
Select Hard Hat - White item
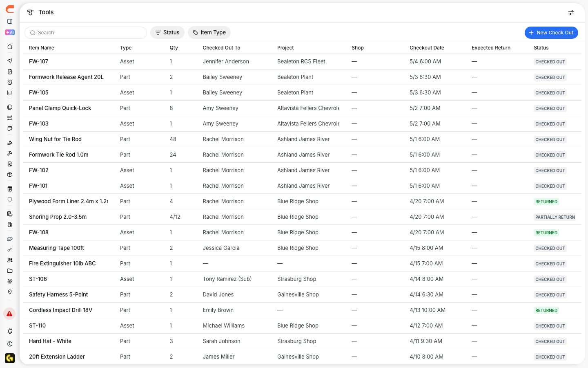[x=50, y=341]
